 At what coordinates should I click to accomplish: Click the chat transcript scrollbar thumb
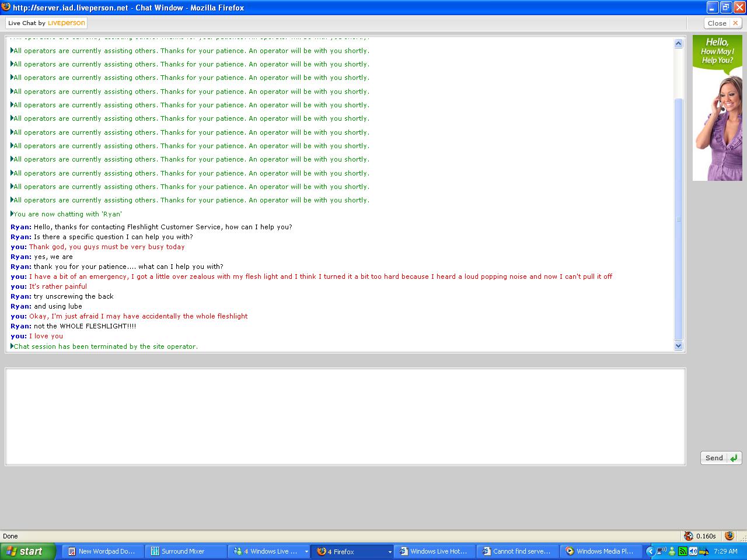pos(678,219)
